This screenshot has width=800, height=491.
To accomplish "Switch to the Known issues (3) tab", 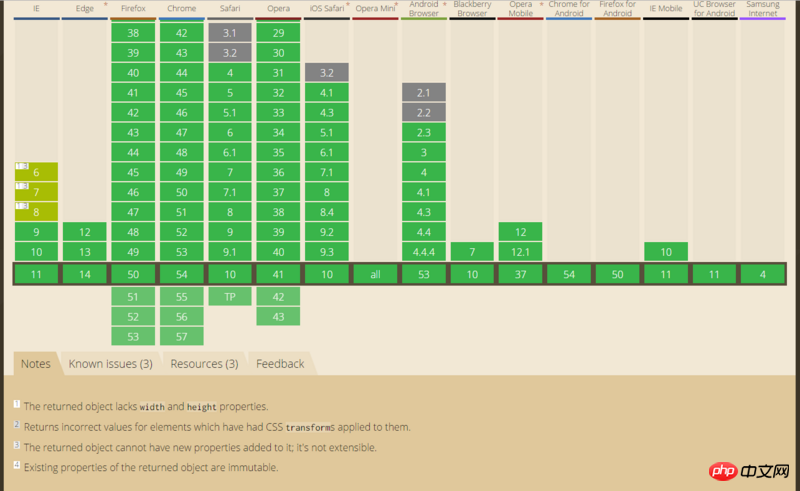I will (110, 363).
